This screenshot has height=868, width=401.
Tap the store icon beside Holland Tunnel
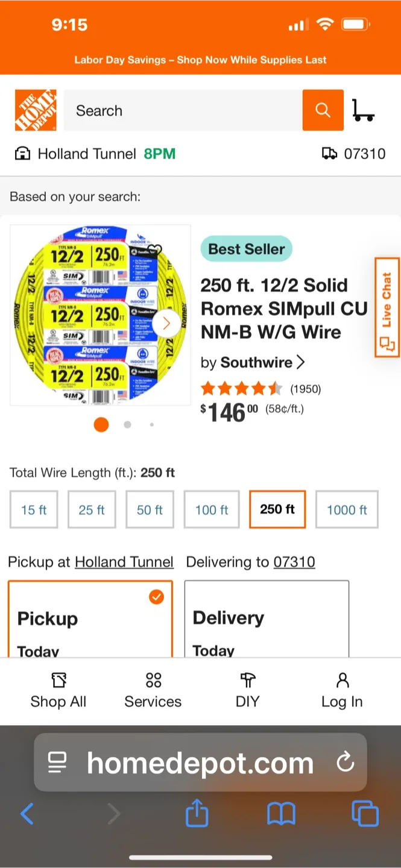tap(22, 154)
